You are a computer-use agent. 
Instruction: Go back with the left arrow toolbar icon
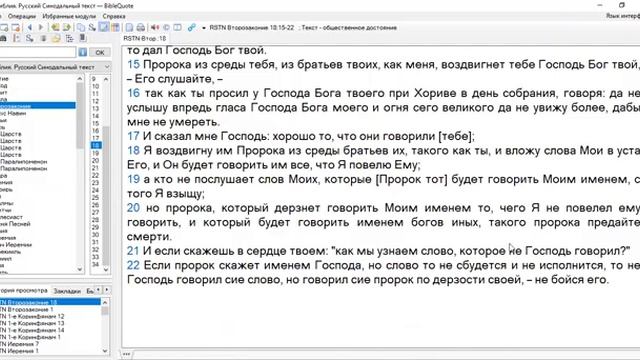coord(30,27)
